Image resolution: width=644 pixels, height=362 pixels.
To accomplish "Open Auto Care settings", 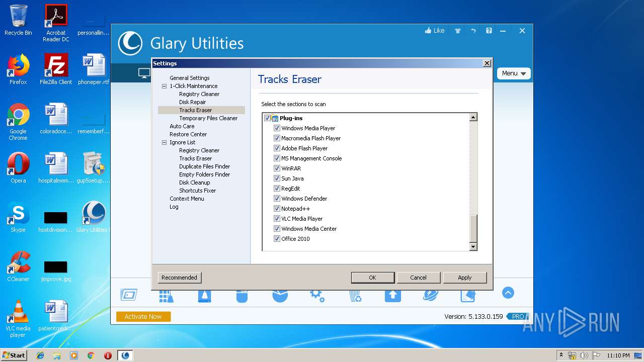I will click(182, 126).
